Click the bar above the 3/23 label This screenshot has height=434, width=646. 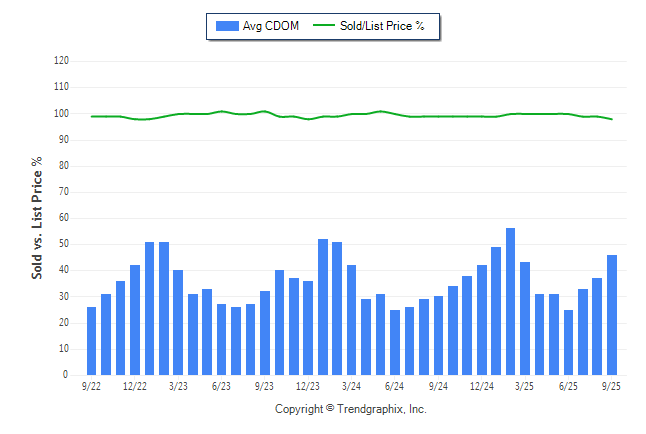[x=178, y=322]
